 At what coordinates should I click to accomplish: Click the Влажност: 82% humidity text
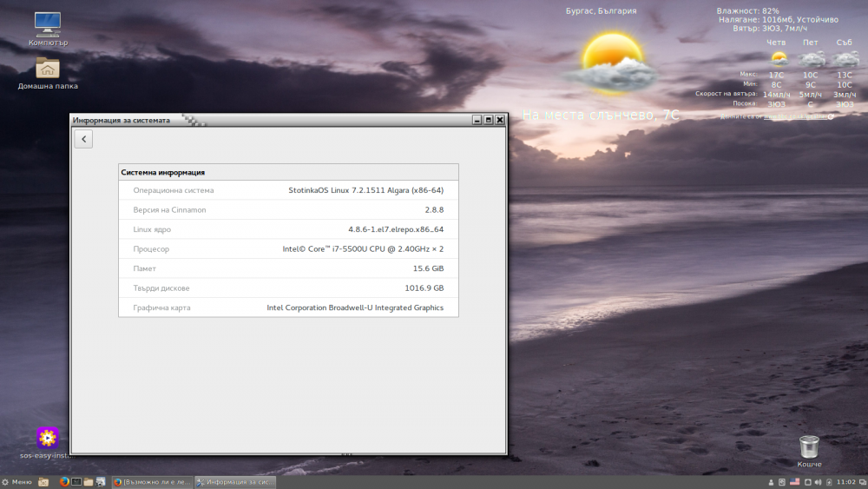point(747,10)
